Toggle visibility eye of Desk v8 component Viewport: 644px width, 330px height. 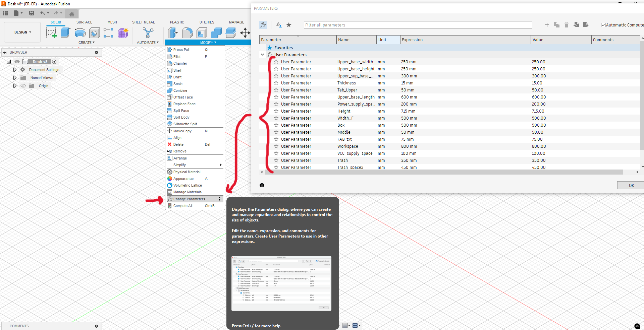click(x=17, y=62)
